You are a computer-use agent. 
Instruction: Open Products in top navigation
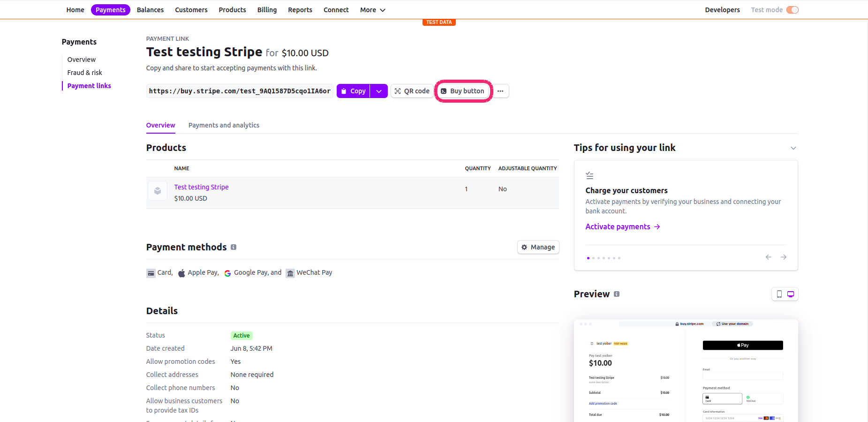pyautogui.click(x=232, y=10)
